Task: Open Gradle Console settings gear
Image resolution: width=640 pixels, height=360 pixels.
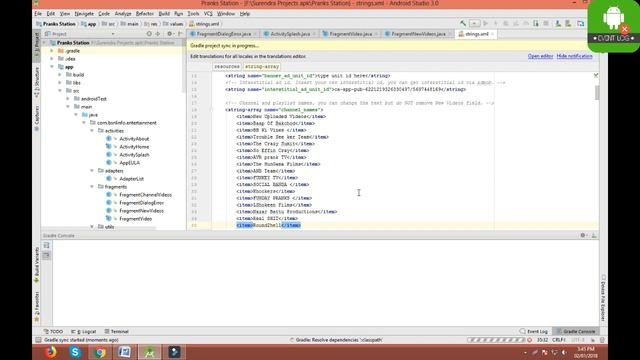Action: click(583, 236)
